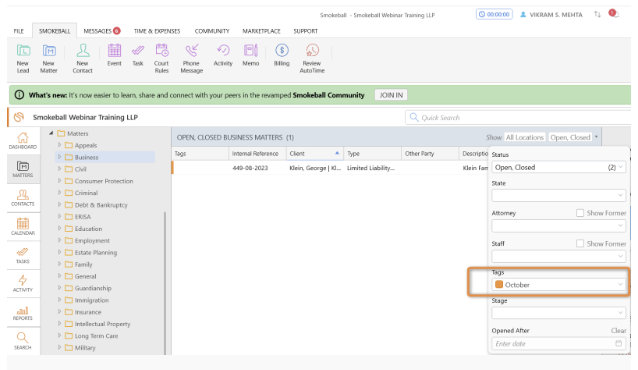638x370 pixels.
Task: Create a New Matter from ribbon
Action: [x=48, y=58]
